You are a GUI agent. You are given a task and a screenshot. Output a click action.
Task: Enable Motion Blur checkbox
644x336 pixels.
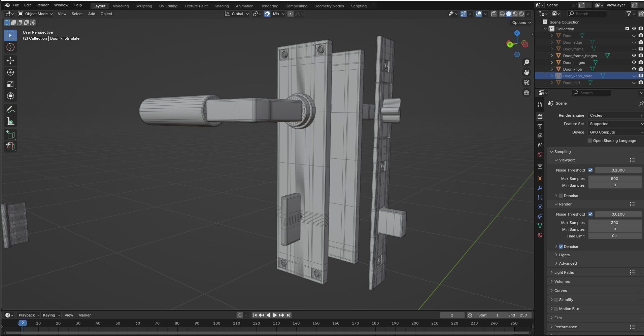click(x=556, y=309)
